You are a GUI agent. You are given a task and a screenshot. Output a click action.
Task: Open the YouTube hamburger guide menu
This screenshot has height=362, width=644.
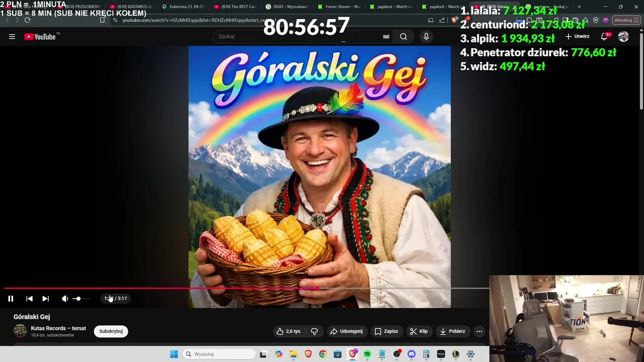click(x=12, y=37)
